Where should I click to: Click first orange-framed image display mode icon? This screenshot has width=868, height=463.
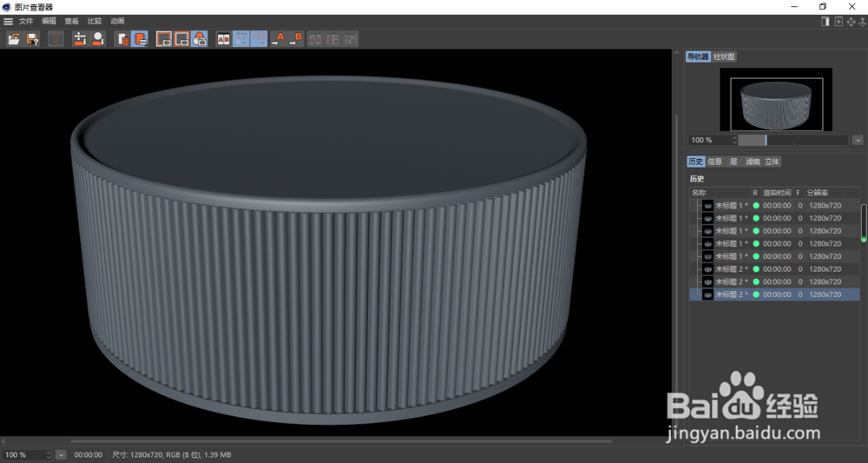coord(164,39)
